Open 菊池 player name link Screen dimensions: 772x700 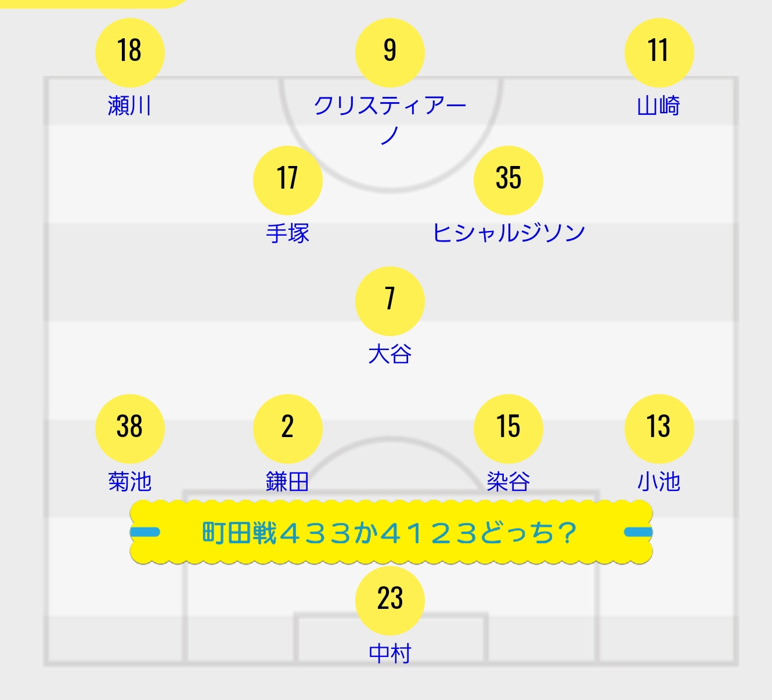pos(130,482)
